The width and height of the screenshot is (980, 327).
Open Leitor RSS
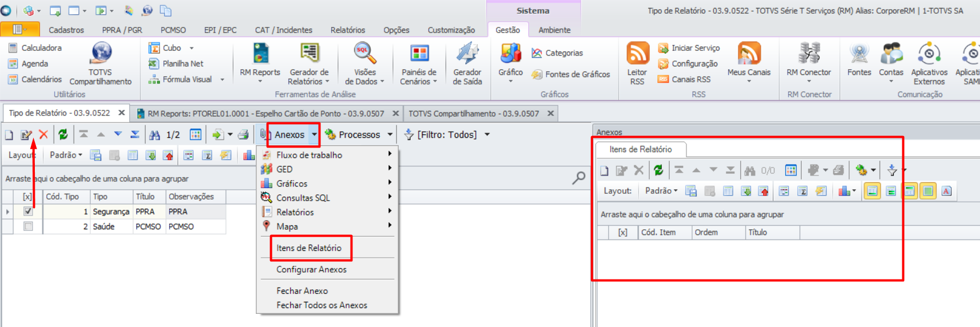tap(637, 64)
